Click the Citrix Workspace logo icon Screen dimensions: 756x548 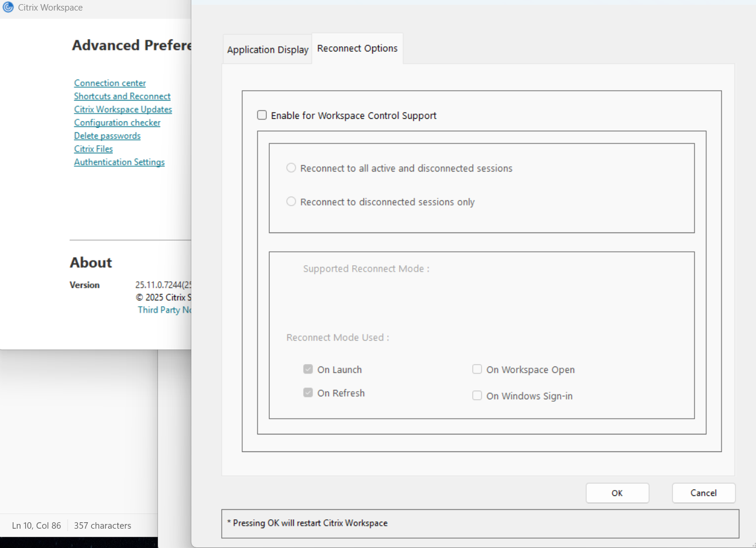click(x=8, y=7)
